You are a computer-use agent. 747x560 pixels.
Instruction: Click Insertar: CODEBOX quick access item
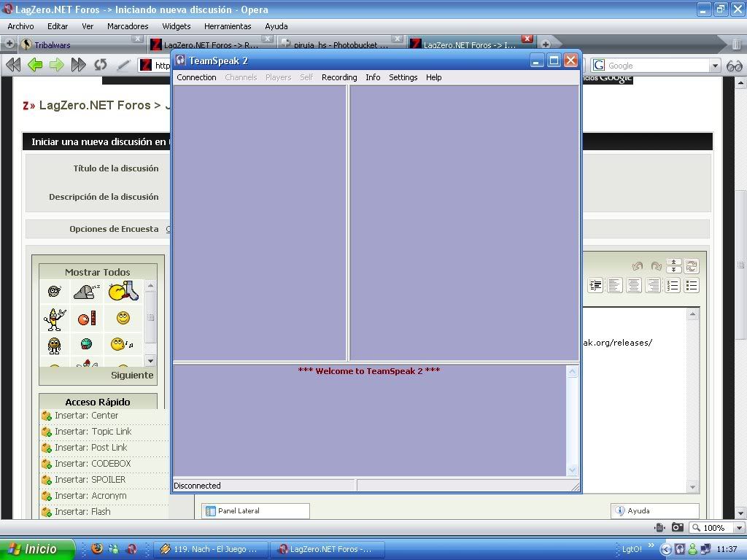[93, 463]
